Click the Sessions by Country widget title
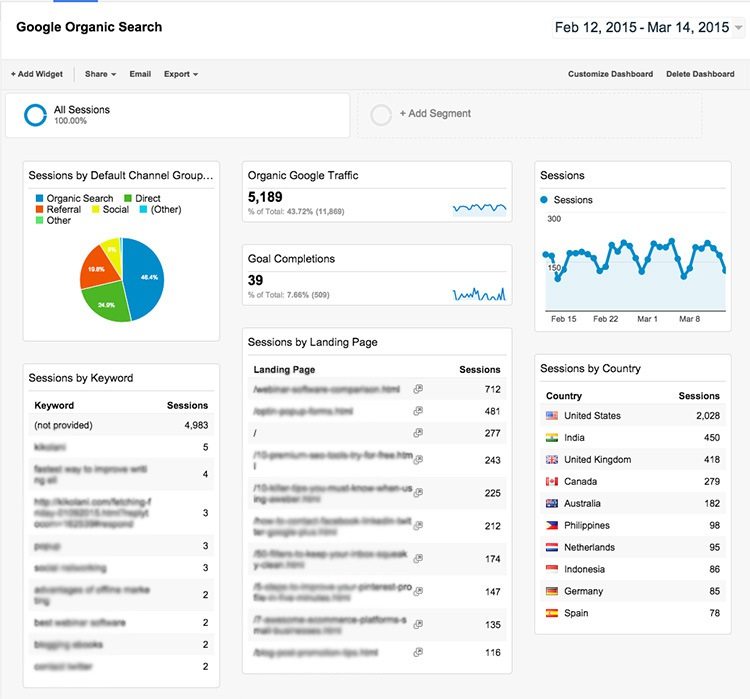750x699 pixels. click(x=590, y=368)
